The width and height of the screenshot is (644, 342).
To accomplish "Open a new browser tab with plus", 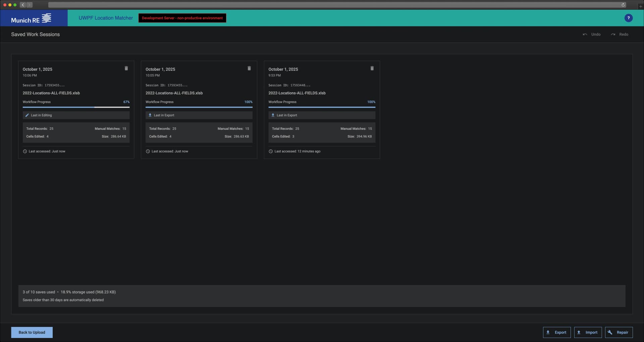I will tap(640, 6).
